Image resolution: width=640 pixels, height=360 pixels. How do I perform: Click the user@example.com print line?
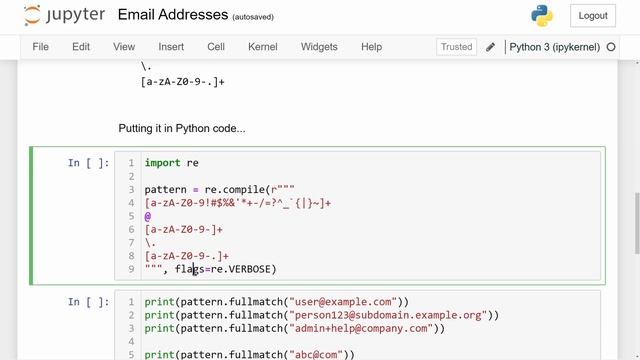[x=276, y=302]
